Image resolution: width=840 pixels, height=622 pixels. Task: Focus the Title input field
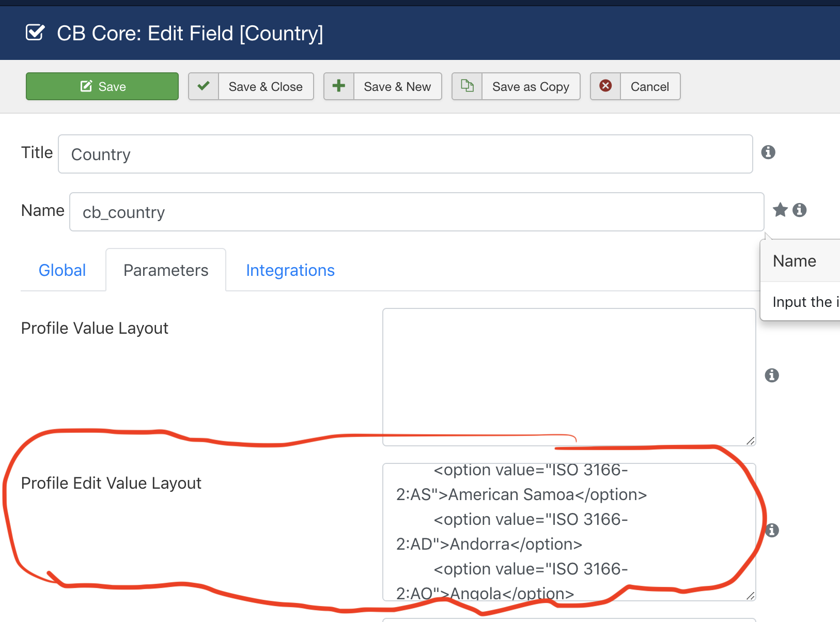405,154
